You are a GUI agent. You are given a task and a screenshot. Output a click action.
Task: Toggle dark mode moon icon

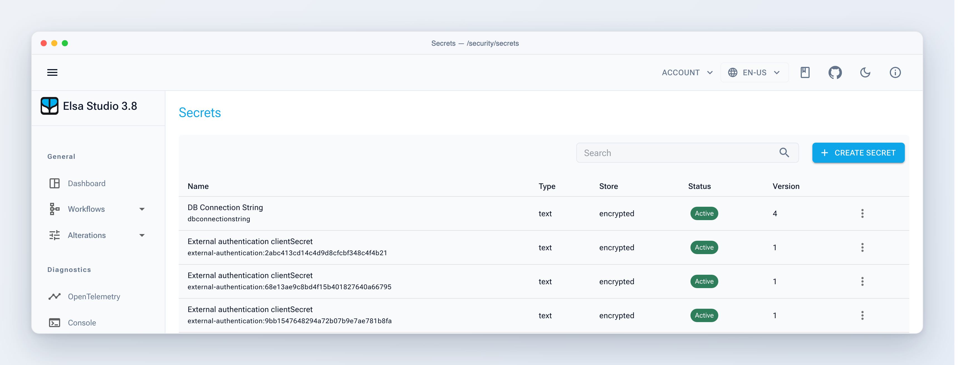pos(865,72)
